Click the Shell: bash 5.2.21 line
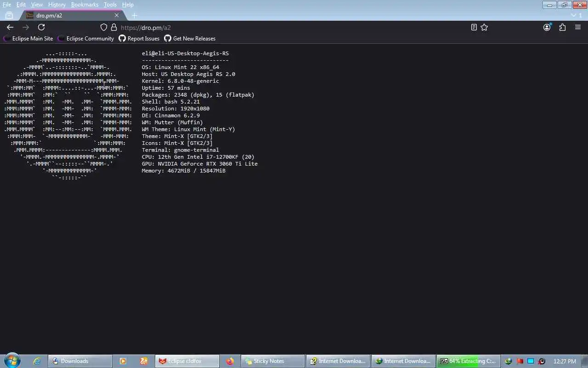The width and height of the screenshot is (588, 368). pos(171,102)
